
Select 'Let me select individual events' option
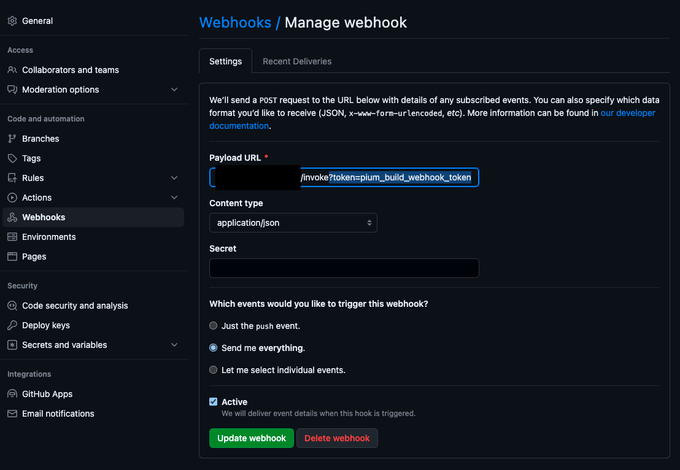pyautogui.click(x=213, y=370)
